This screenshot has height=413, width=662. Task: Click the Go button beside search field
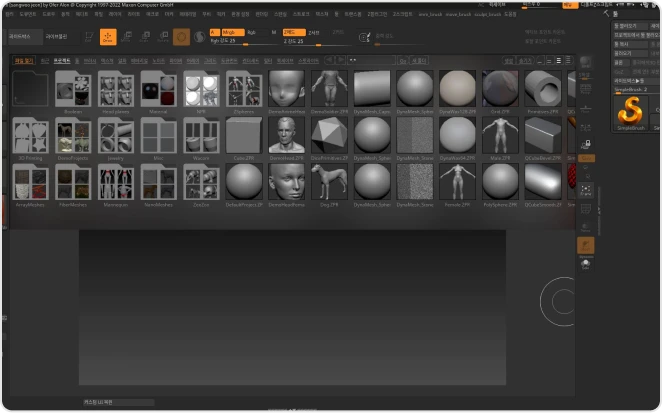click(403, 61)
